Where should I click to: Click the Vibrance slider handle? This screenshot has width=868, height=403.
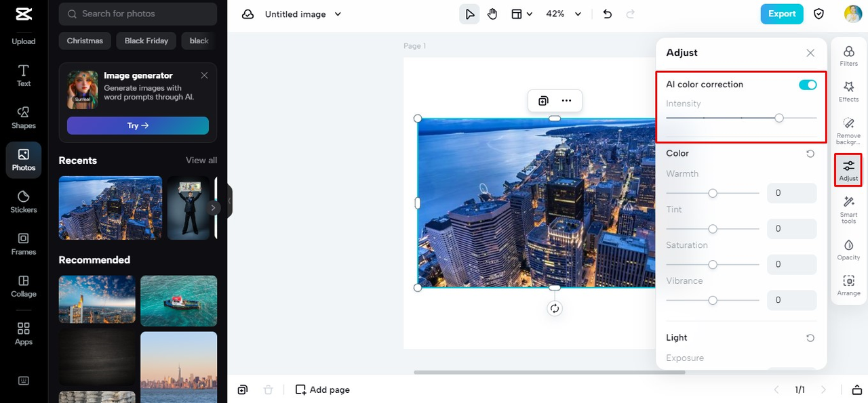pyautogui.click(x=713, y=300)
